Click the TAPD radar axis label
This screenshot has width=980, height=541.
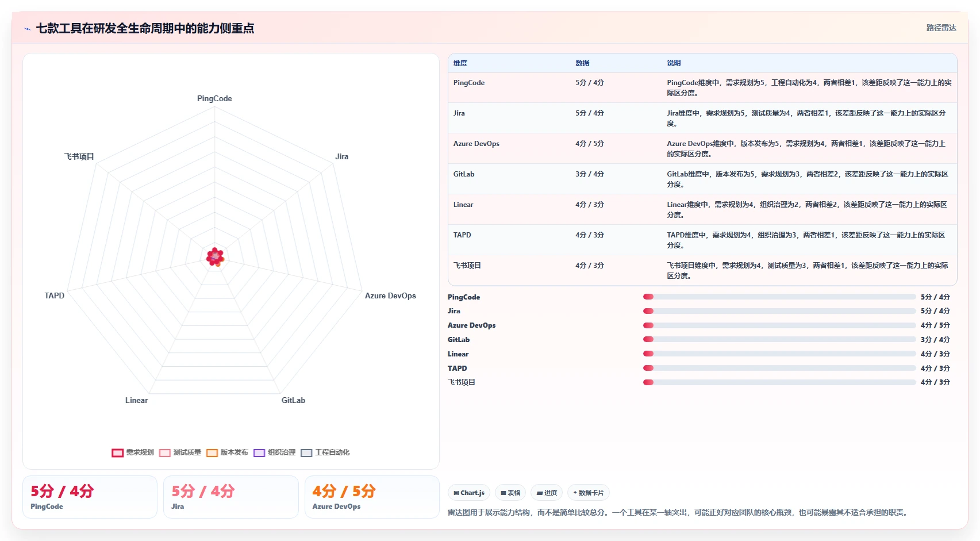pos(55,296)
